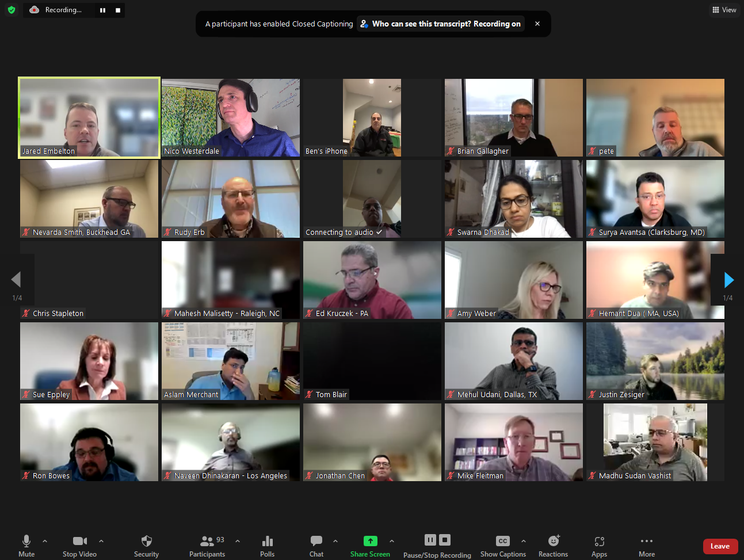Open the More options menu

[646, 546]
